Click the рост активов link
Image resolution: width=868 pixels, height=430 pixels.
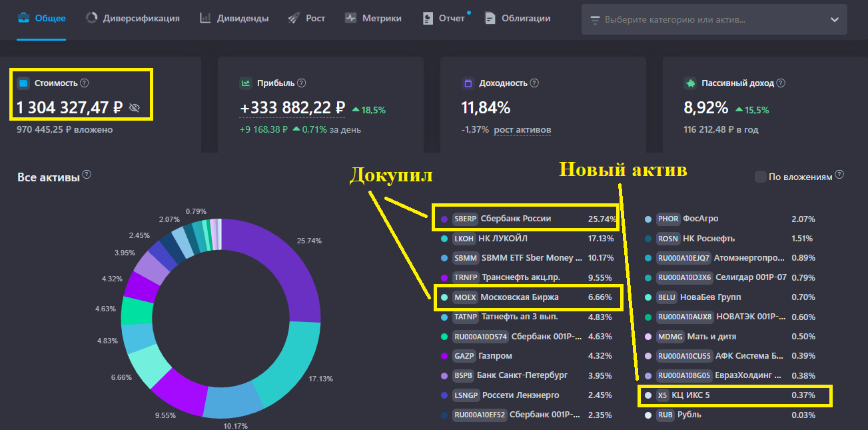pos(522,129)
